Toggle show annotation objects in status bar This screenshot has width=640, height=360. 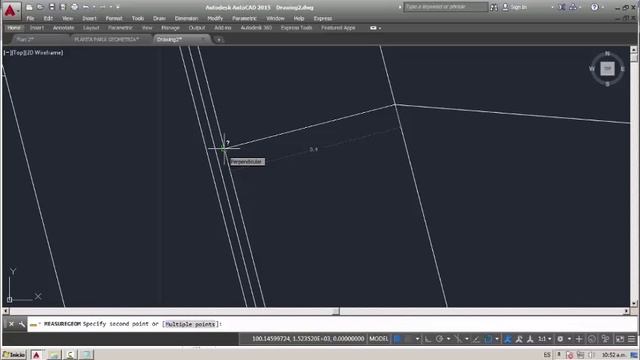pyautogui.click(x=507, y=339)
